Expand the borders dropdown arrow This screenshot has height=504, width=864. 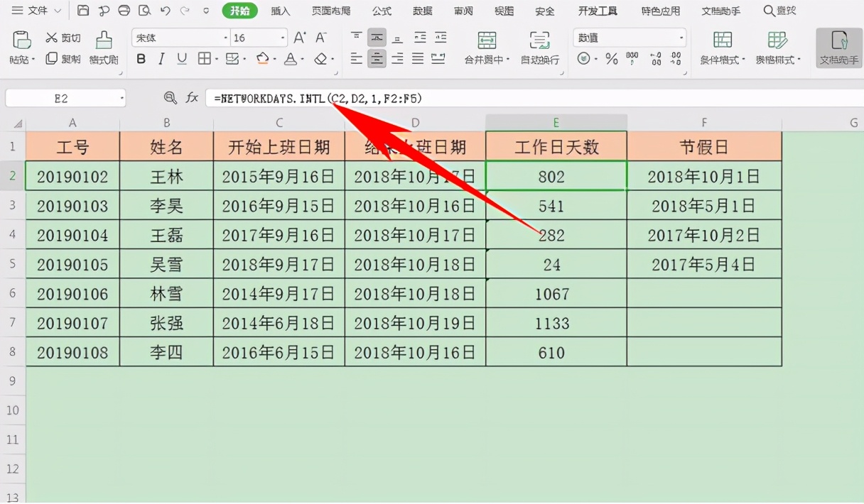click(x=216, y=60)
